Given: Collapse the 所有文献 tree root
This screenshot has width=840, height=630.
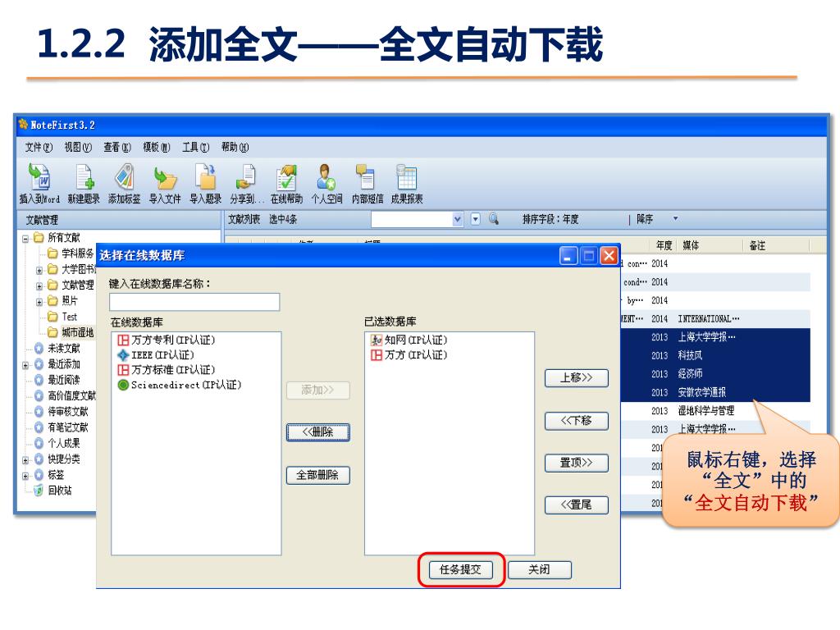Looking at the screenshot, I should point(25,239).
